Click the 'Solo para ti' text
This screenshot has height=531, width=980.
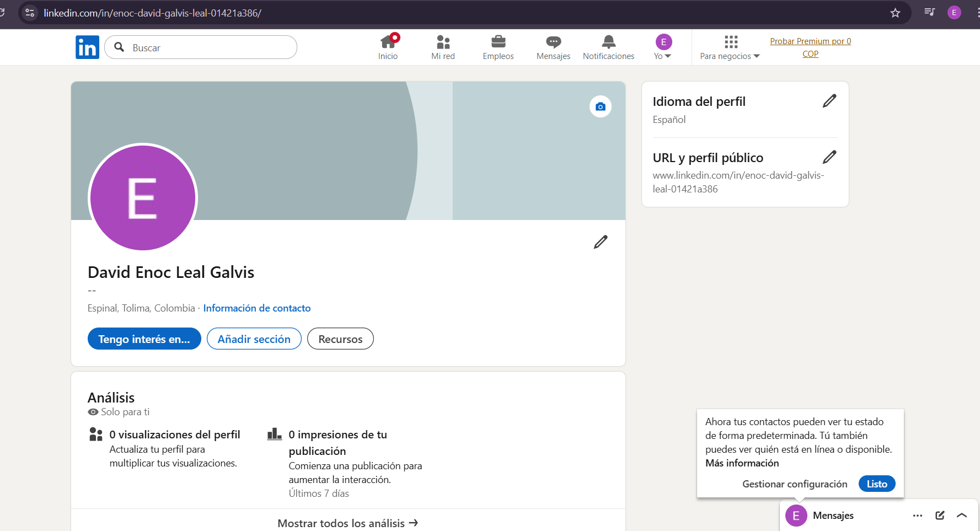pyautogui.click(x=125, y=412)
